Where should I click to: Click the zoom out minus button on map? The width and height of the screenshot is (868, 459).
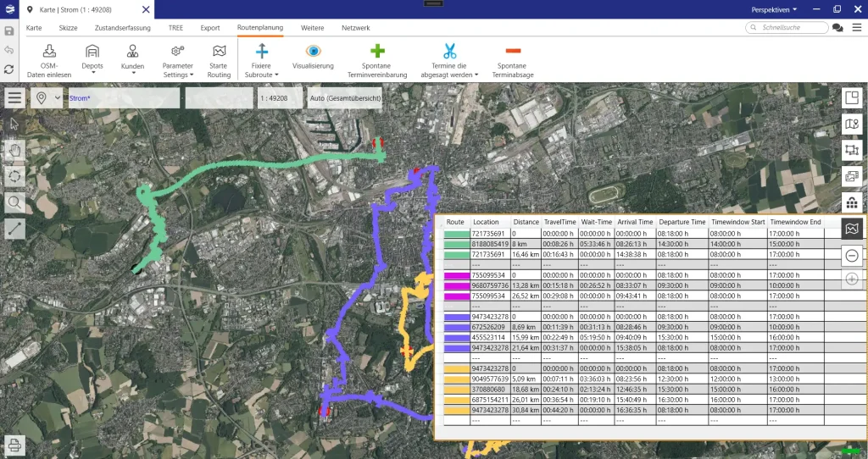pyautogui.click(x=852, y=255)
